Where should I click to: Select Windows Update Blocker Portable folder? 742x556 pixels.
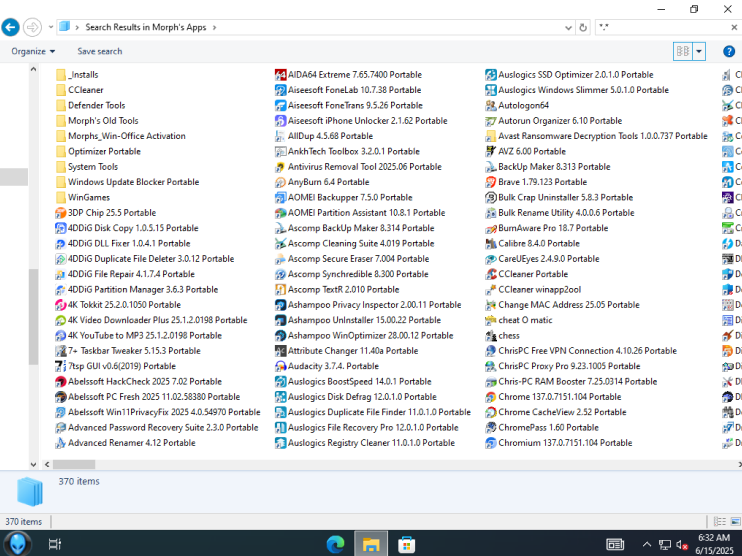(x=127, y=182)
